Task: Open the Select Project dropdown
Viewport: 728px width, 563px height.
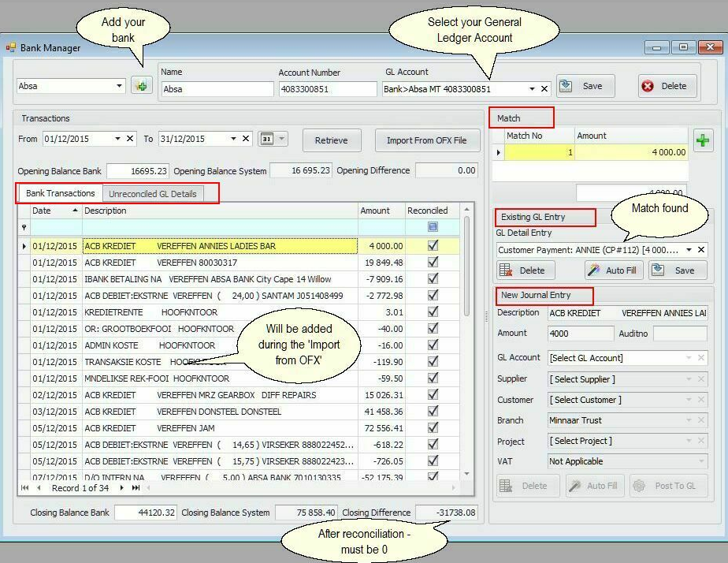Action: 689,441
